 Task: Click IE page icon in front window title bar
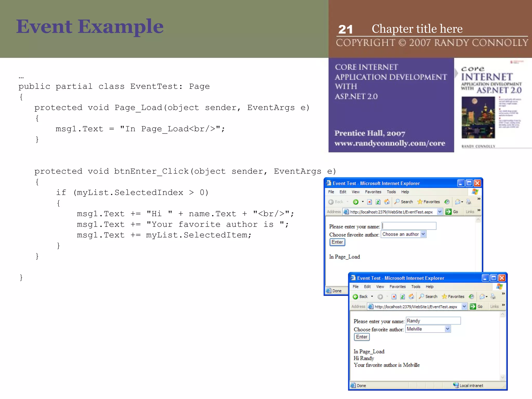(x=353, y=278)
